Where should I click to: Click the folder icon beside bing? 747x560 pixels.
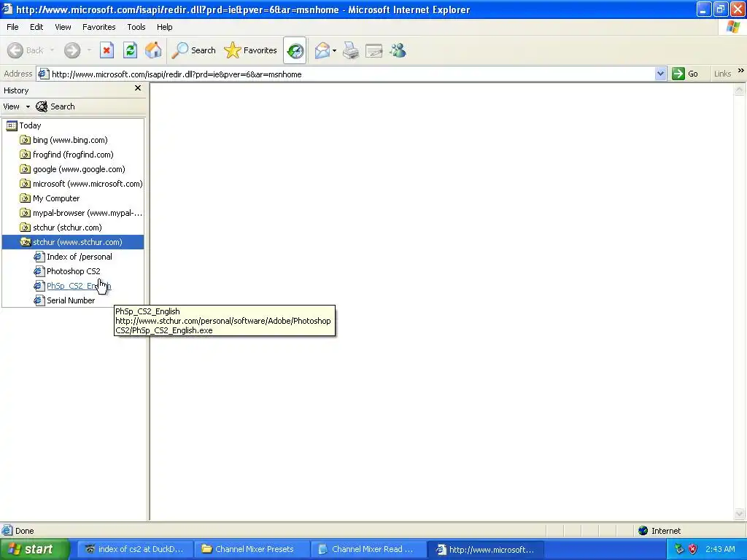[x=26, y=140]
